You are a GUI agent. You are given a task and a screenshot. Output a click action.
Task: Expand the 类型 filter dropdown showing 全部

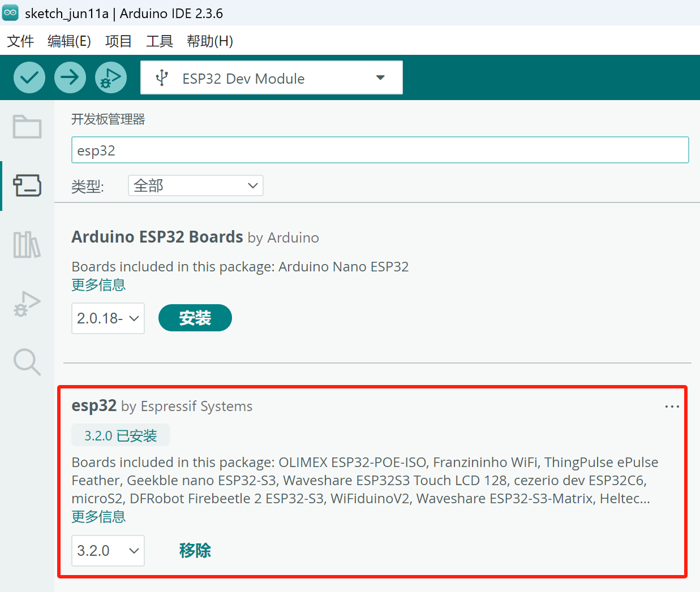(196, 185)
